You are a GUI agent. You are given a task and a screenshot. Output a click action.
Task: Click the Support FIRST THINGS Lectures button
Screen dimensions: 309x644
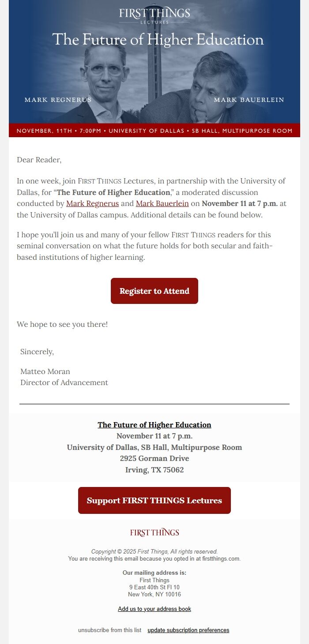coord(154,500)
